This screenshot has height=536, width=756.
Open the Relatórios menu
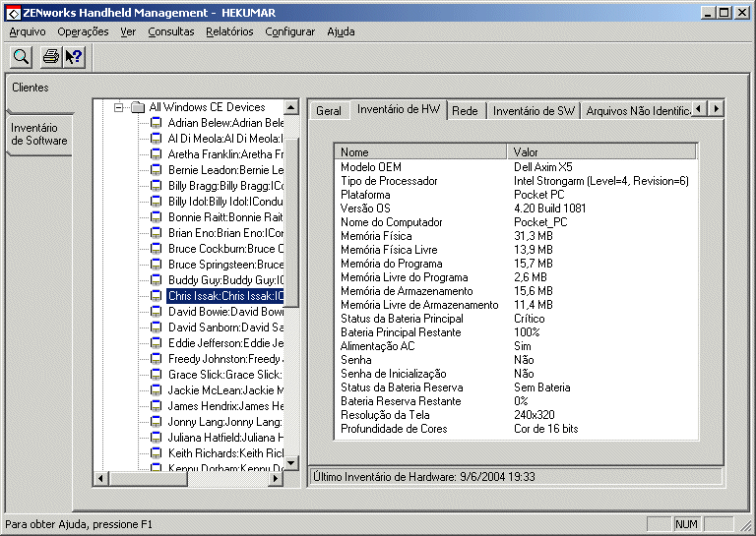[229, 31]
